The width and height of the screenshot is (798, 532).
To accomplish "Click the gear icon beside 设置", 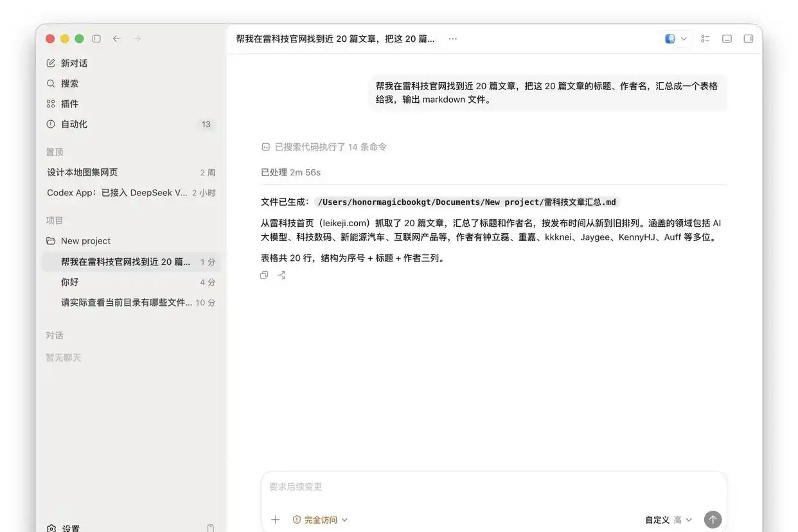I will pos(51,528).
